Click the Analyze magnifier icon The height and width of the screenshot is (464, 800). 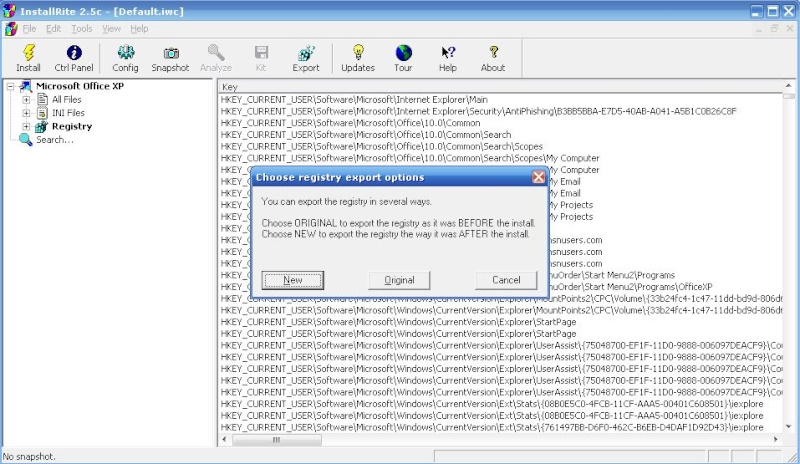(216, 53)
